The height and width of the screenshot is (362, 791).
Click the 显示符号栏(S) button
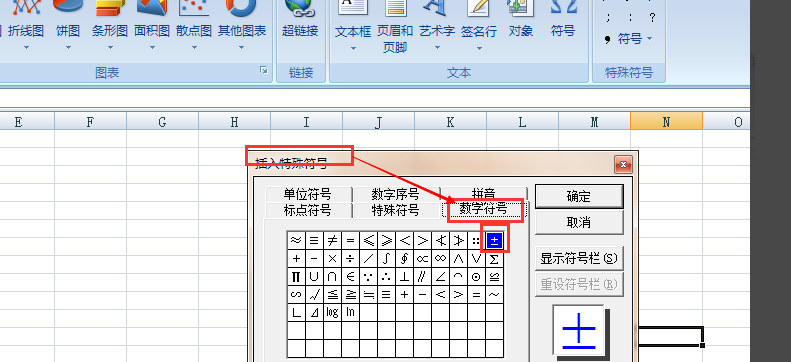pos(579,259)
